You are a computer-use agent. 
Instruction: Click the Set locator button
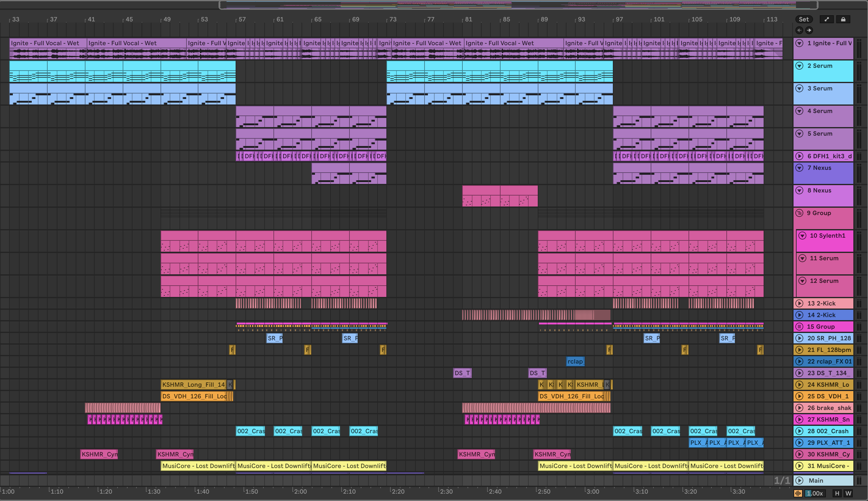[804, 19]
